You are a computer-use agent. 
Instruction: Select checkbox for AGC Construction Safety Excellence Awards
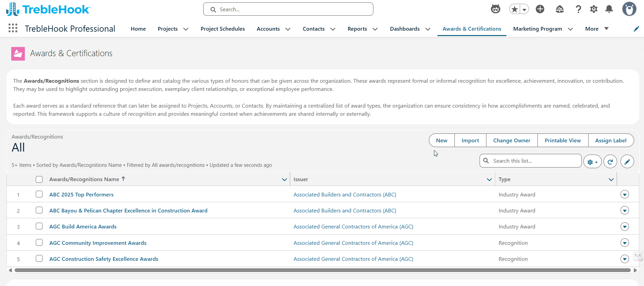point(39,258)
